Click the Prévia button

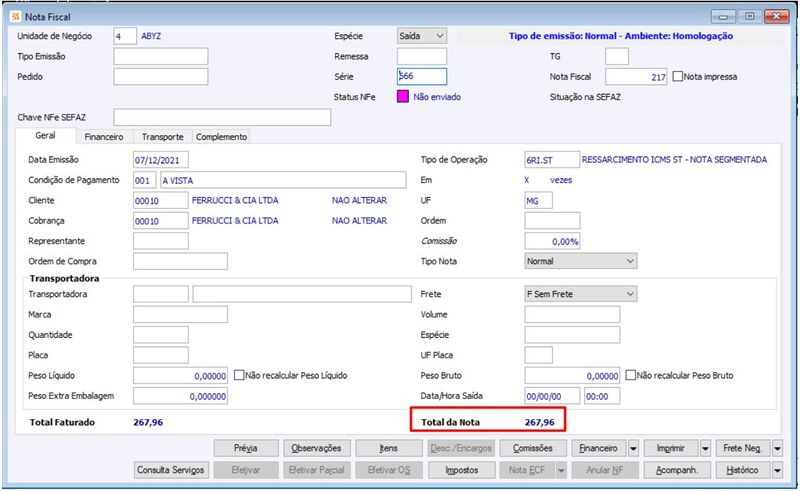pos(246,449)
